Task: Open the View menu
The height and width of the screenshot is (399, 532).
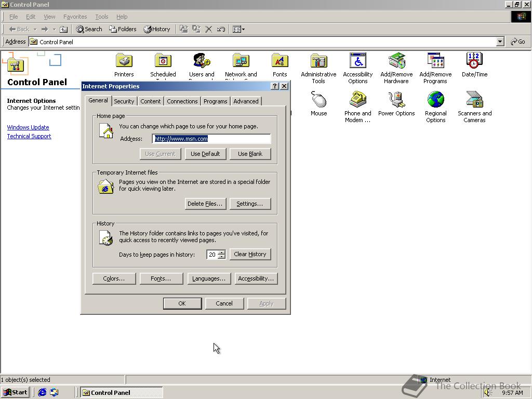Action: (x=49, y=17)
